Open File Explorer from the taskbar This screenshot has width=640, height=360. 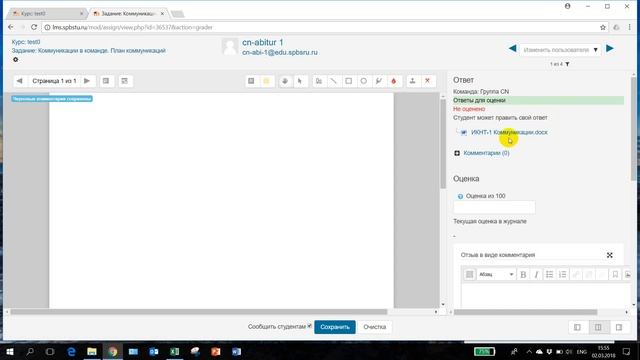[x=92, y=351]
